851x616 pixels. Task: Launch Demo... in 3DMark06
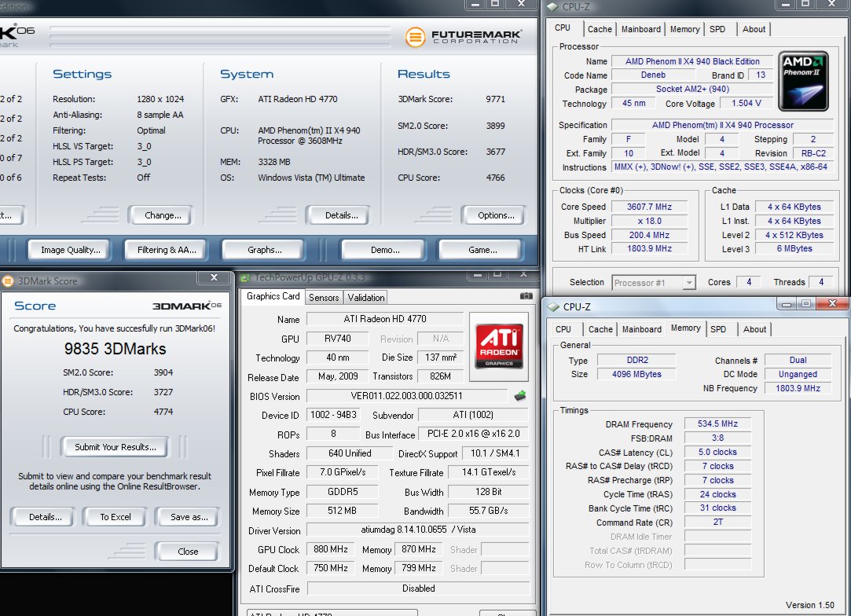click(385, 250)
